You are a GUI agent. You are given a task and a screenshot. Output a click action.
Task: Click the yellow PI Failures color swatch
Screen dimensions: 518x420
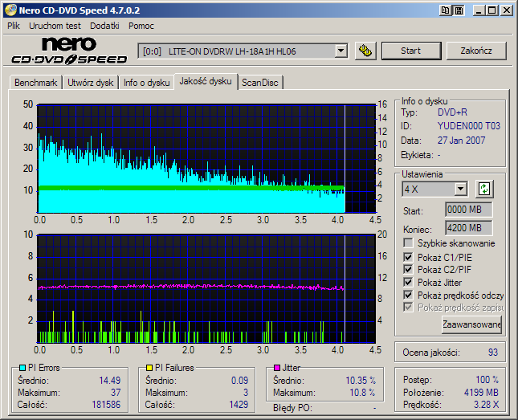point(149,368)
